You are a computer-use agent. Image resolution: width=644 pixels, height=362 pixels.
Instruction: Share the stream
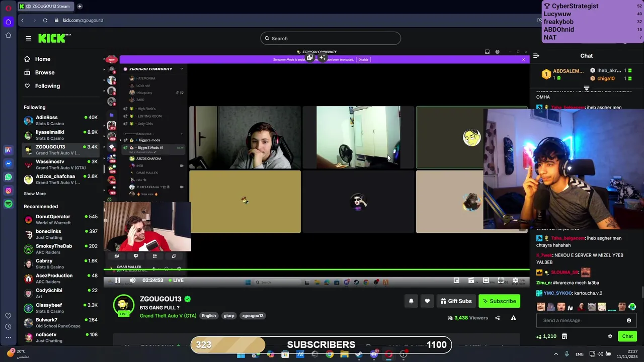(497, 318)
